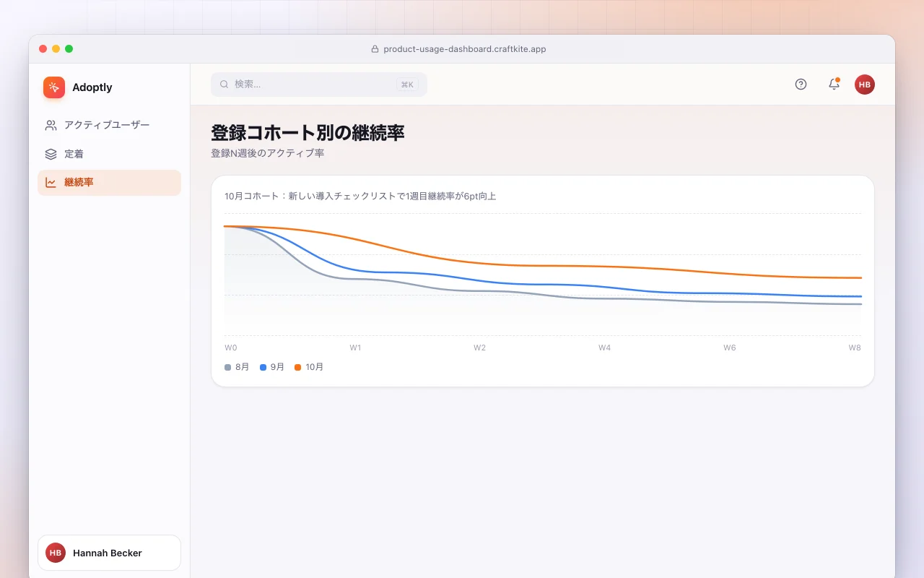Click the Adoptly brand name
The height and width of the screenshot is (578, 924).
[92, 87]
